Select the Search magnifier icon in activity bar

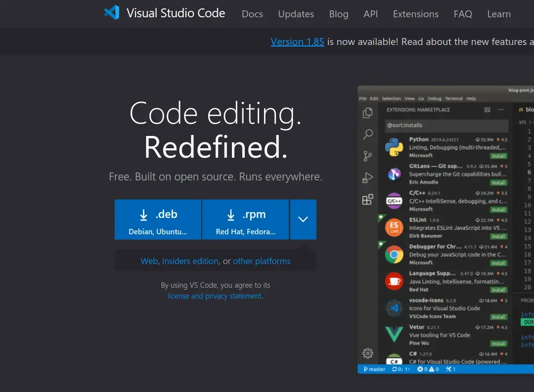click(368, 134)
